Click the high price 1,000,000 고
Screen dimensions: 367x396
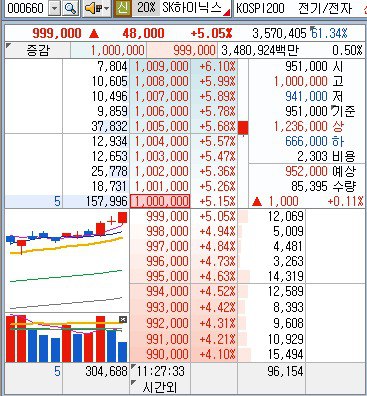pos(308,81)
